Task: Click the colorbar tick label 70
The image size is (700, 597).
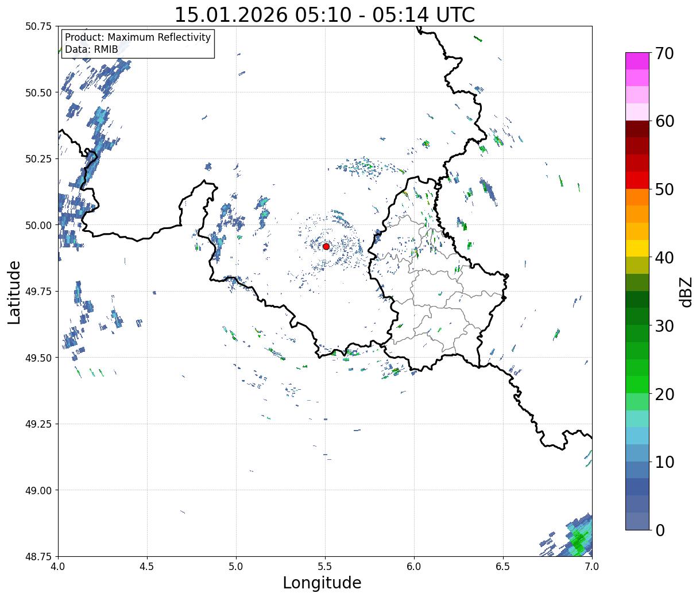Action: click(x=664, y=53)
